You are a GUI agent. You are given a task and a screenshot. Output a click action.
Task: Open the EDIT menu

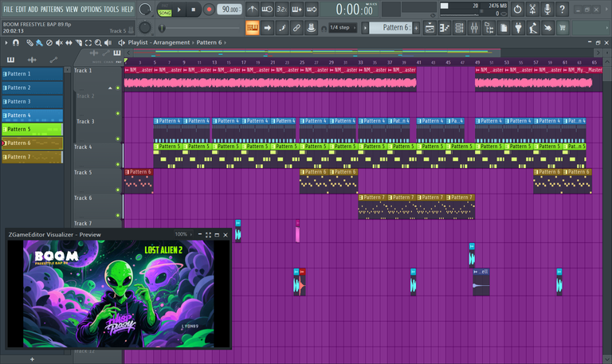tap(21, 9)
